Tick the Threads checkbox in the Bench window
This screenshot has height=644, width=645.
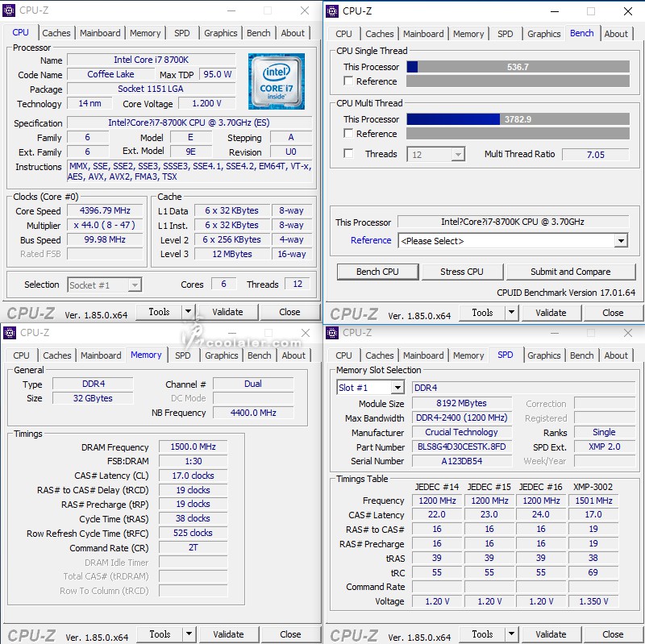pyautogui.click(x=348, y=153)
